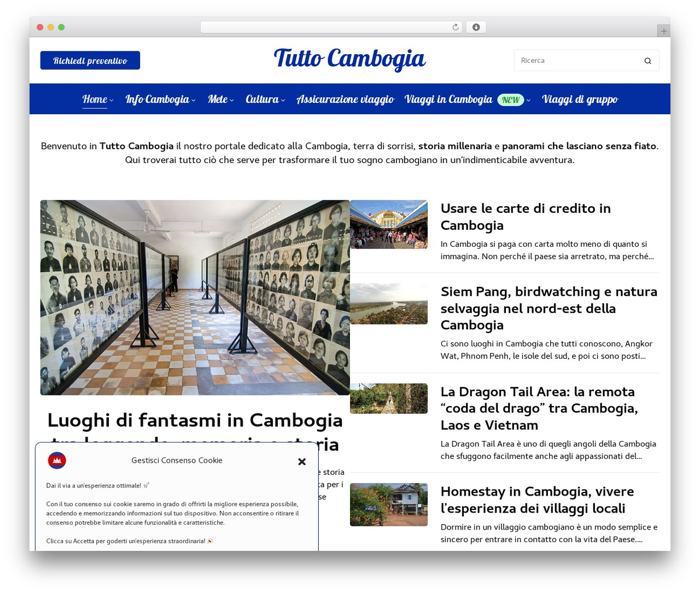Click the Tutto Cambogia site logo

349,59
